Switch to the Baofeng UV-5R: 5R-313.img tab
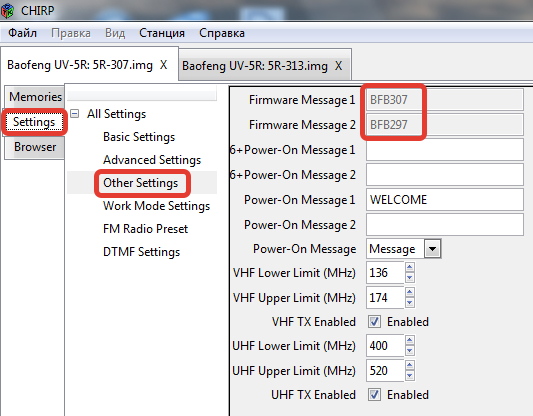Image resolution: width=533 pixels, height=416 pixels. pyautogui.click(x=255, y=66)
